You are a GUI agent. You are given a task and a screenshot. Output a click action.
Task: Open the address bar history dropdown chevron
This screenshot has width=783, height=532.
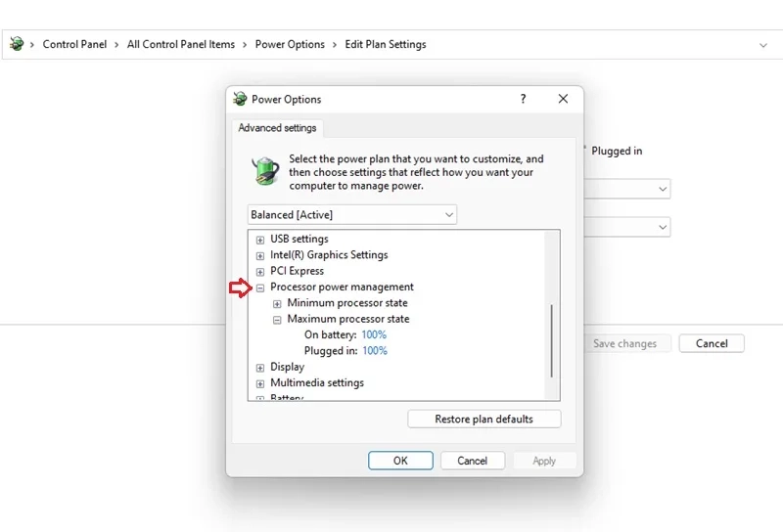[x=763, y=45]
